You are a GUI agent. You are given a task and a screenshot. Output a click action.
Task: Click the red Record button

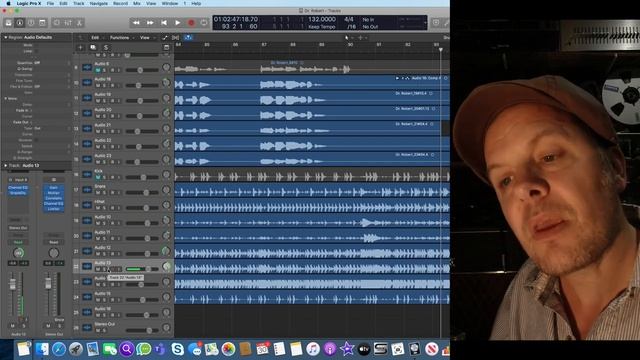click(191, 23)
